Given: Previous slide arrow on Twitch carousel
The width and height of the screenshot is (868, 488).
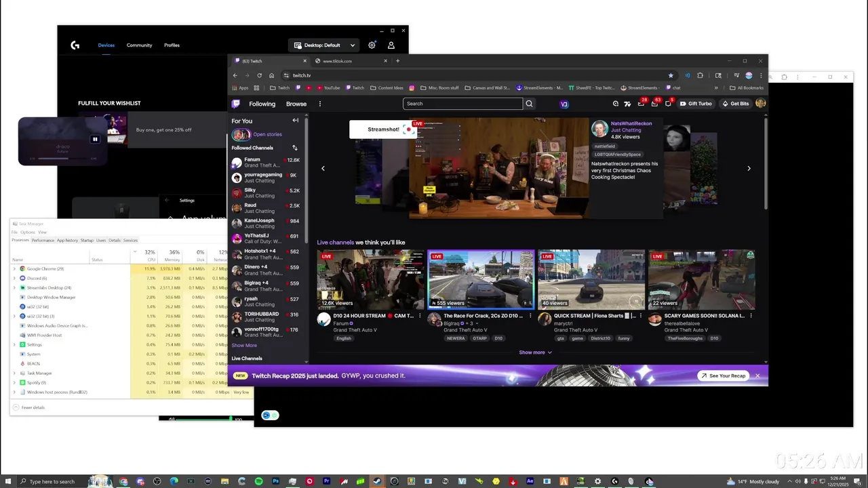Looking at the screenshot, I should click(x=323, y=168).
